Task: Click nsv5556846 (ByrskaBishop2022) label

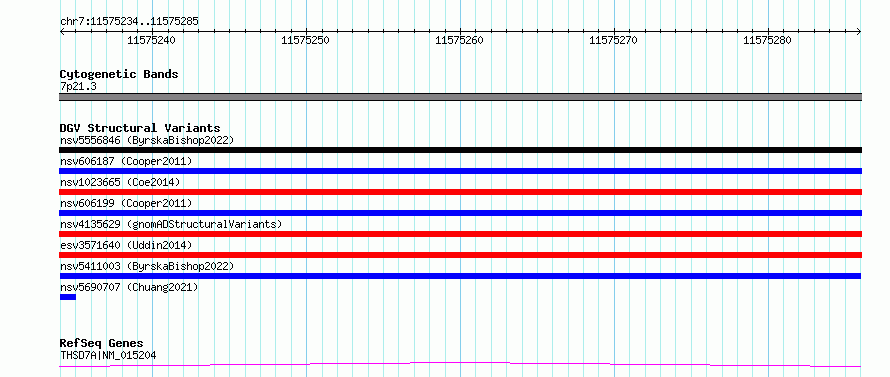Action: pyautogui.click(x=147, y=140)
